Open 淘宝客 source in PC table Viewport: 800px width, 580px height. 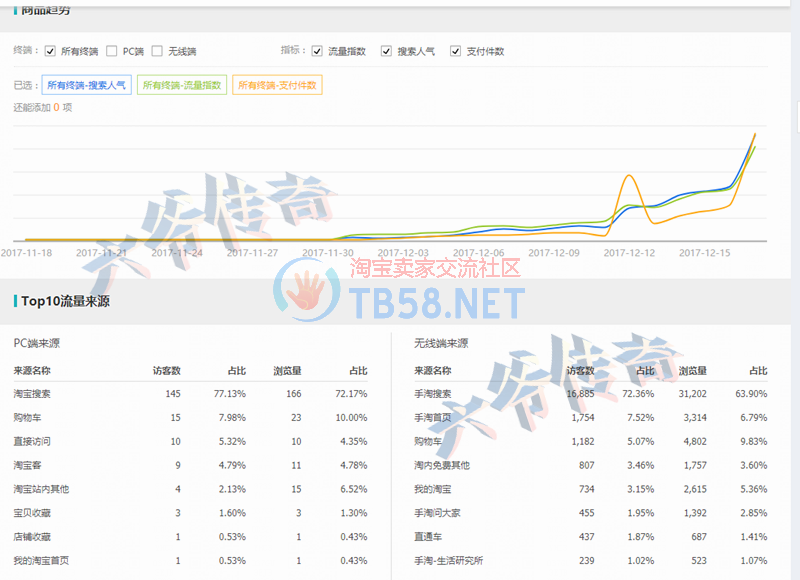pyautogui.click(x=28, y=465)
